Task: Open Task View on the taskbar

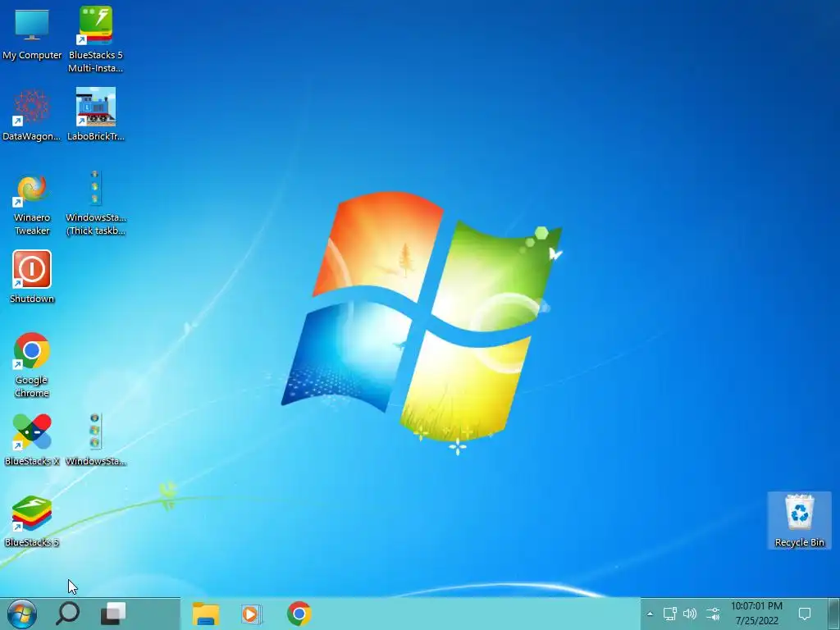Action: click(113, 614)
